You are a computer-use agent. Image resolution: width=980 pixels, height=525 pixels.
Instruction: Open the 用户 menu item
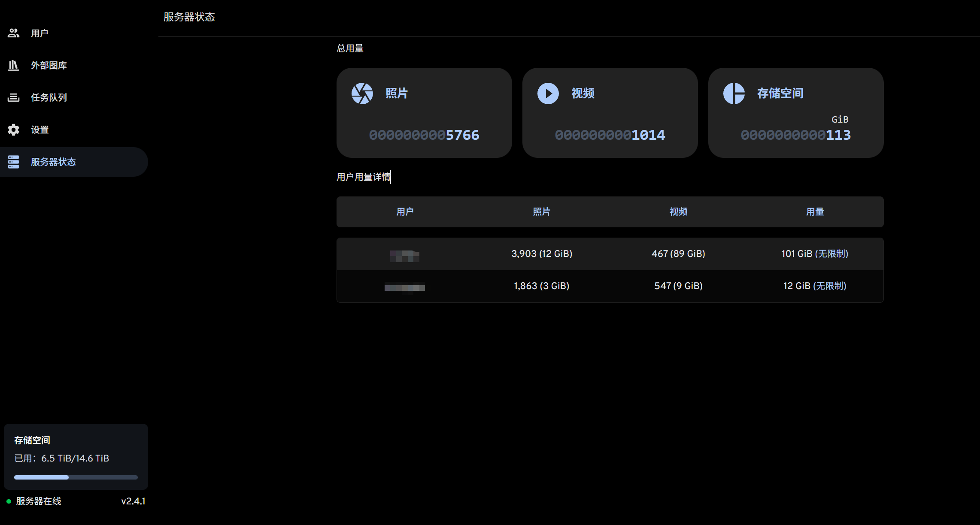39,33
